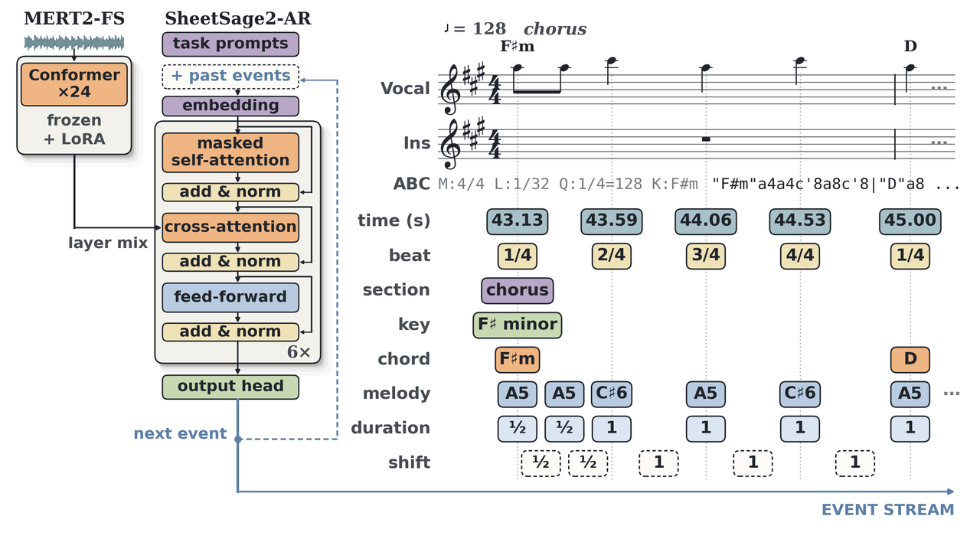Image resolution: width=980 pixels, height=539 pixels.
Task: Click add & norm below masked self-attention
Action: 230,192
